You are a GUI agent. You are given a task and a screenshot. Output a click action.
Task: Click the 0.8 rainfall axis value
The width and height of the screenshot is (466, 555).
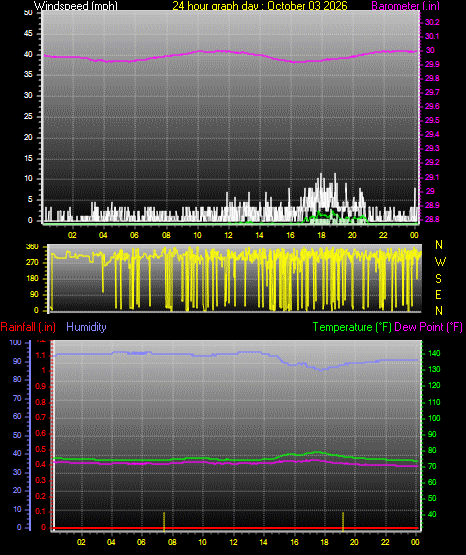point(41,402)
